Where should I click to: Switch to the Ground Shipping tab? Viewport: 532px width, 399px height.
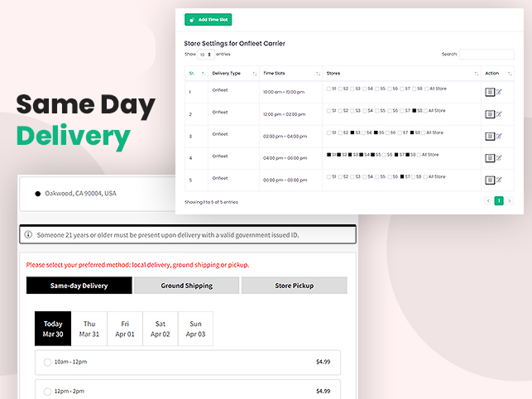pos(187,286)
